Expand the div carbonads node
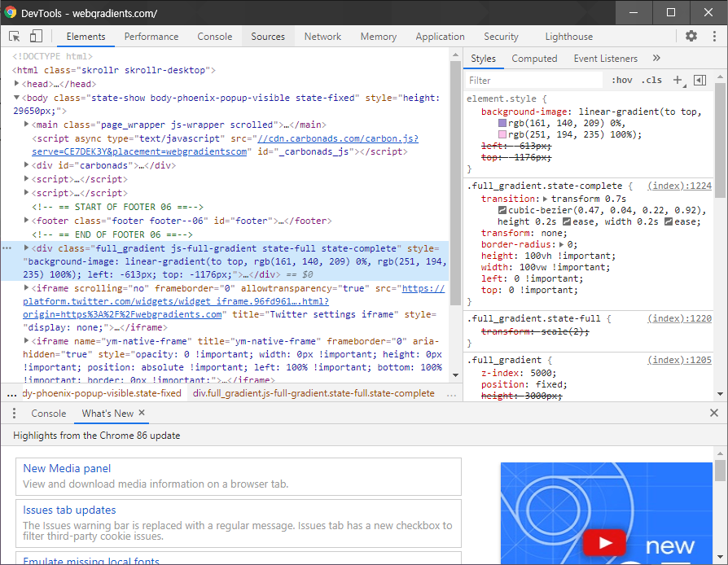The image size is (728, 565). pyautogui.click(x=26, y=164)
